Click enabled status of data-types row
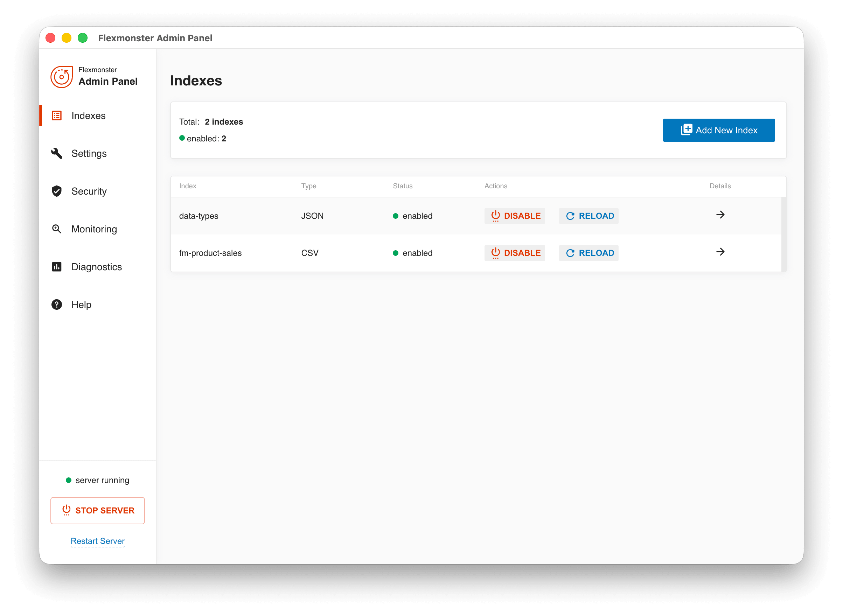 coord(412,216)
